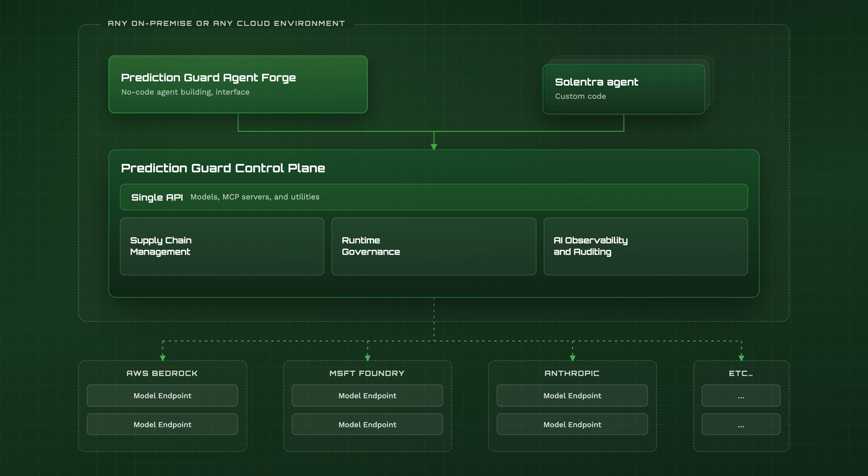
Task: Open the Supply Chain Management box
Action: coord(222,246)
